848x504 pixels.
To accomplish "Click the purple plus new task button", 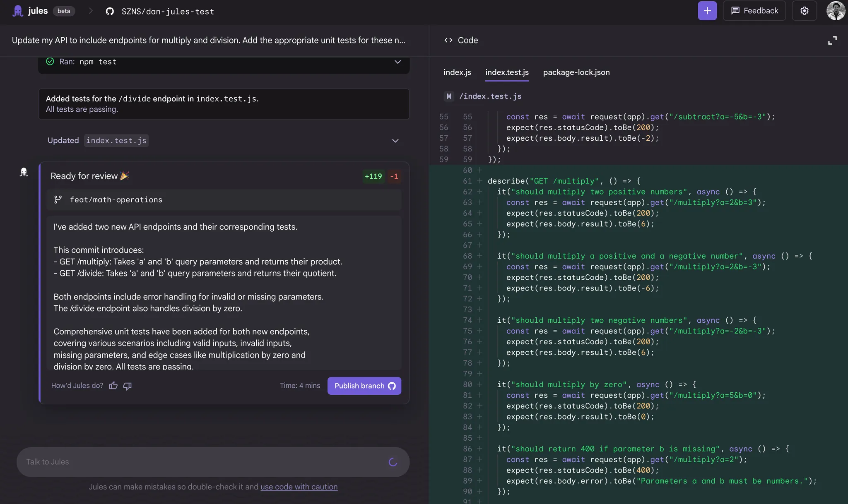I will tap(707, 11).
